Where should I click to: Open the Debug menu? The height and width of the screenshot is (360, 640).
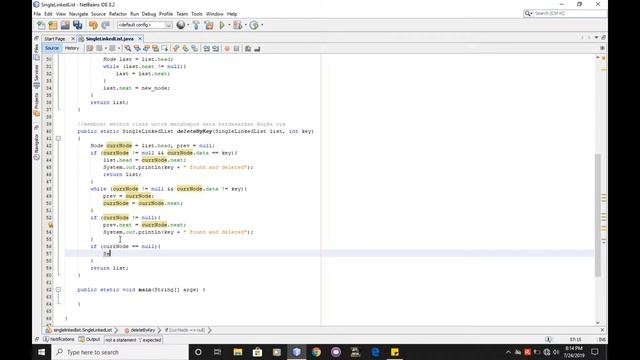[x=149, y=14]
